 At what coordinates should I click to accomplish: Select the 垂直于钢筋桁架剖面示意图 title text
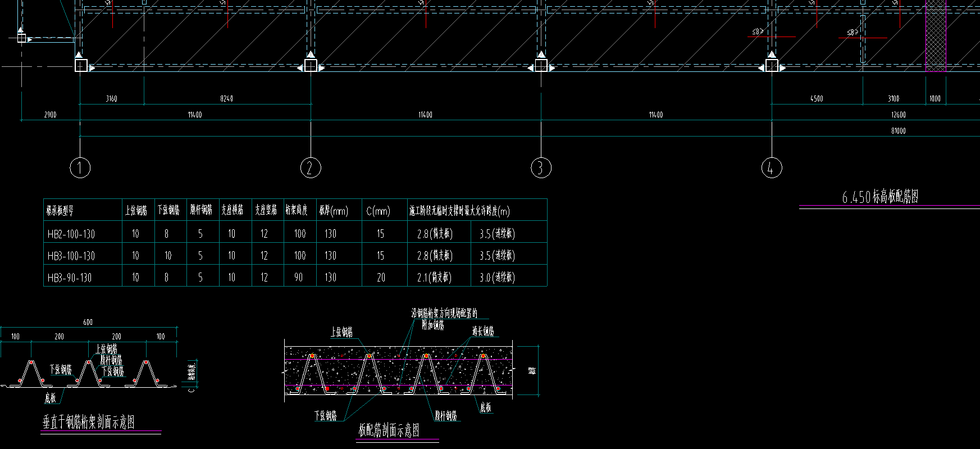(89, 422)
